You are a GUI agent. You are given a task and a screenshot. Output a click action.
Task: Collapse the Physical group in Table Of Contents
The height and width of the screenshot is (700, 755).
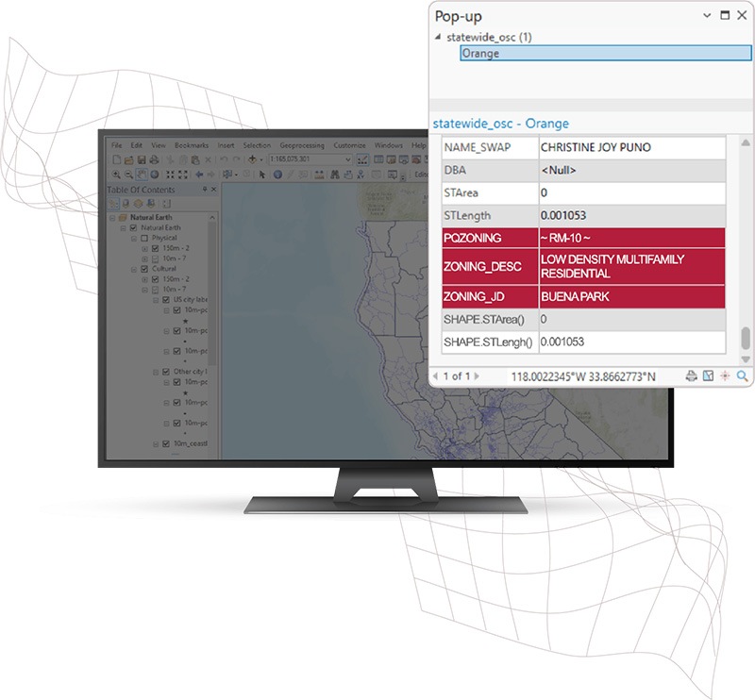click(134, 239)
